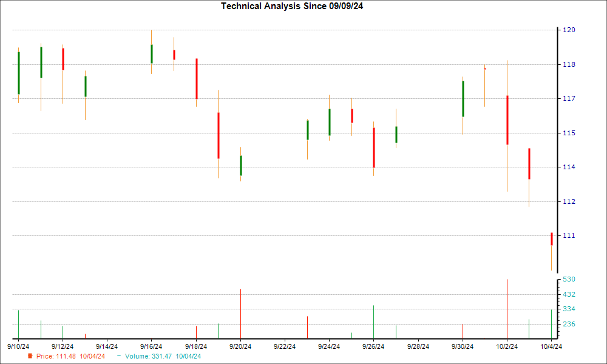
Task: Click the 9/28/24 date label
Action: [x=418, y=346]
